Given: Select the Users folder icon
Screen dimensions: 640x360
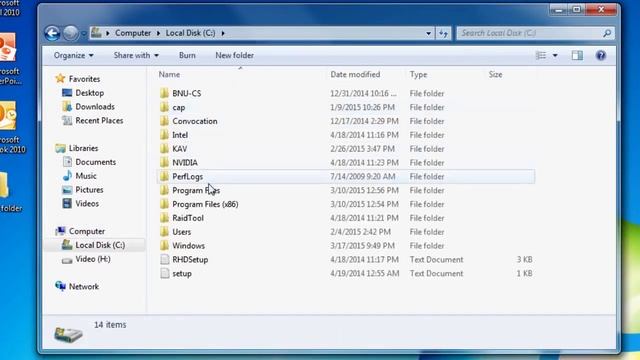Looking at the screenshot, I should point(164,232).
